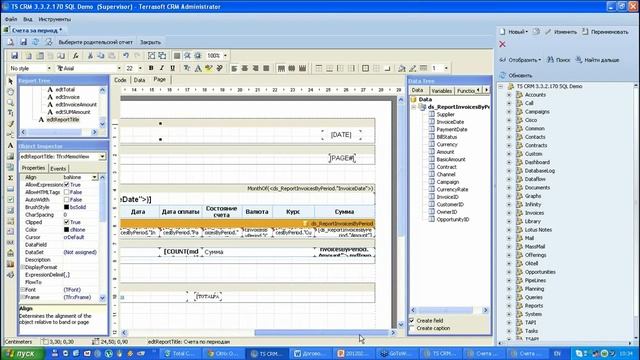Justify text block
Screen dimensions: 640x360
[266, 68]
